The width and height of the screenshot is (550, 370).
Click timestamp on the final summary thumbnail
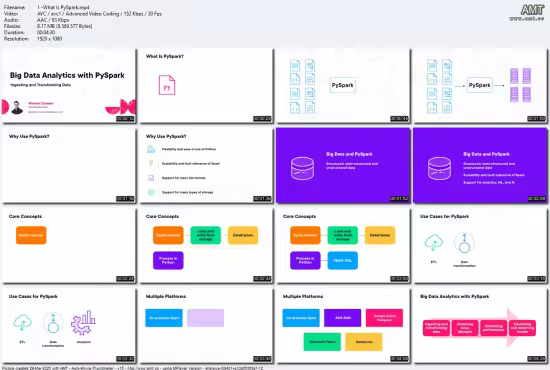pyautogui.click(x=537, y=359)
